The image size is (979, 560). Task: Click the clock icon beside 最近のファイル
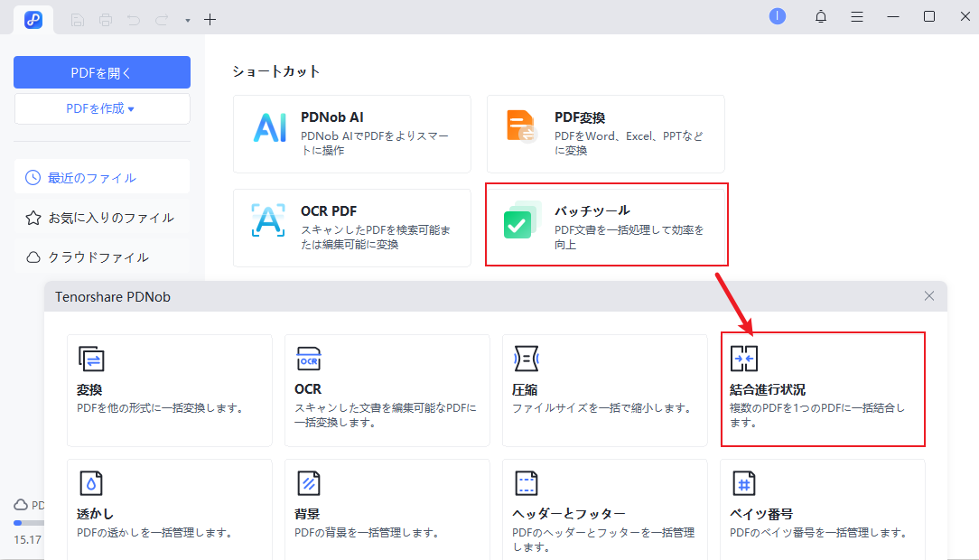click(33, 178)
